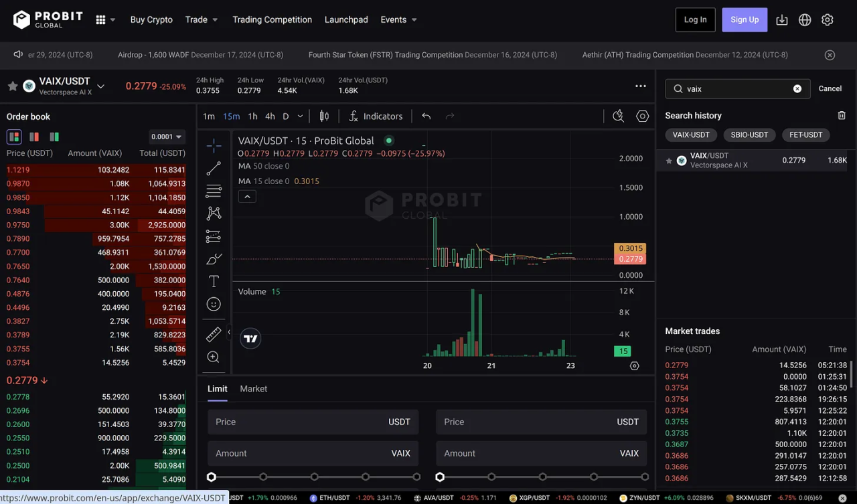Select the magnifier zoom-in tool
The width and height of the screenshot is (857, 504).
pyautogui.click(x=214, y=357)
